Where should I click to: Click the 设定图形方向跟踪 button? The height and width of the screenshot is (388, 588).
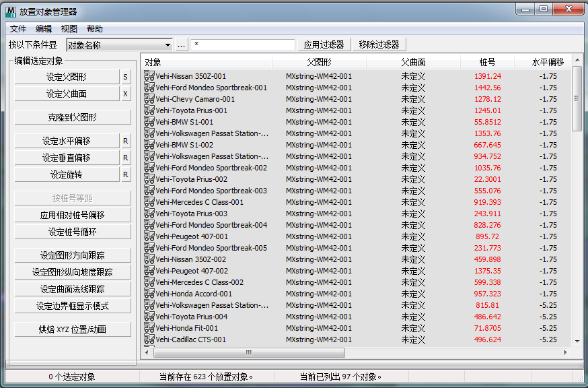pyautogui.click(x=73, y=255)
